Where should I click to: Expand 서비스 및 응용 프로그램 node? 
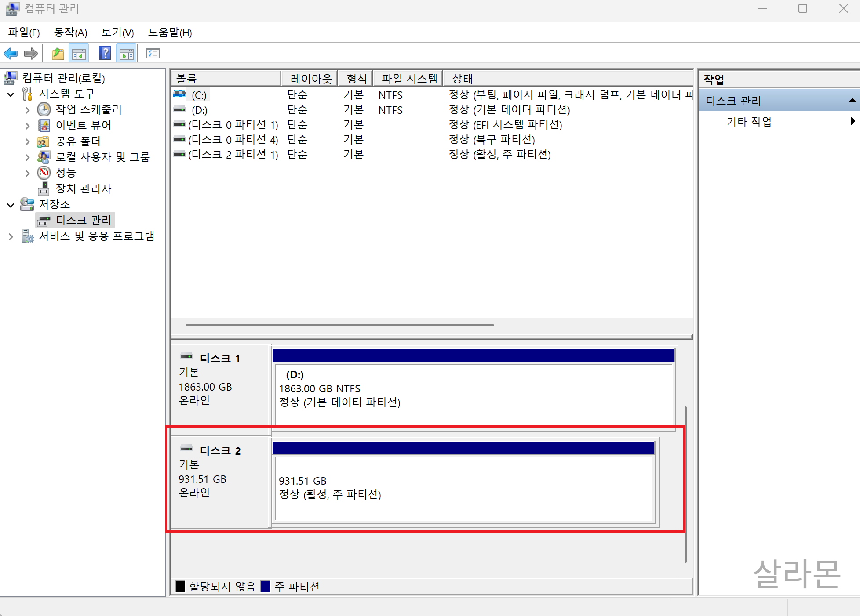[x=11, y=236]
